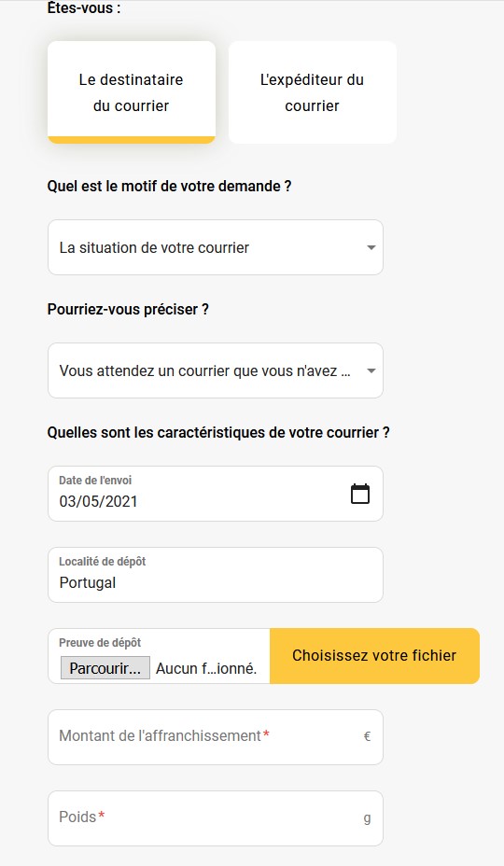Click 'Choisissez votre fichier' yellow button
504x866 pixels.
374,656
